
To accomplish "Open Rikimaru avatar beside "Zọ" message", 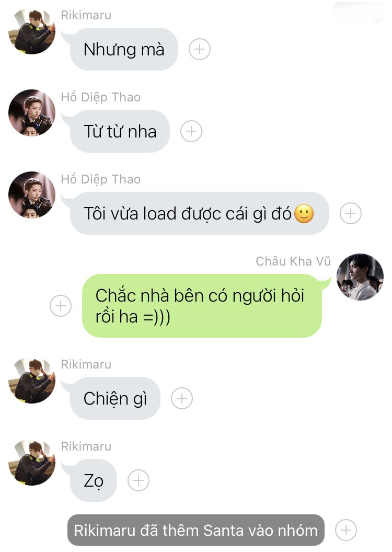I will click(32, 462).
